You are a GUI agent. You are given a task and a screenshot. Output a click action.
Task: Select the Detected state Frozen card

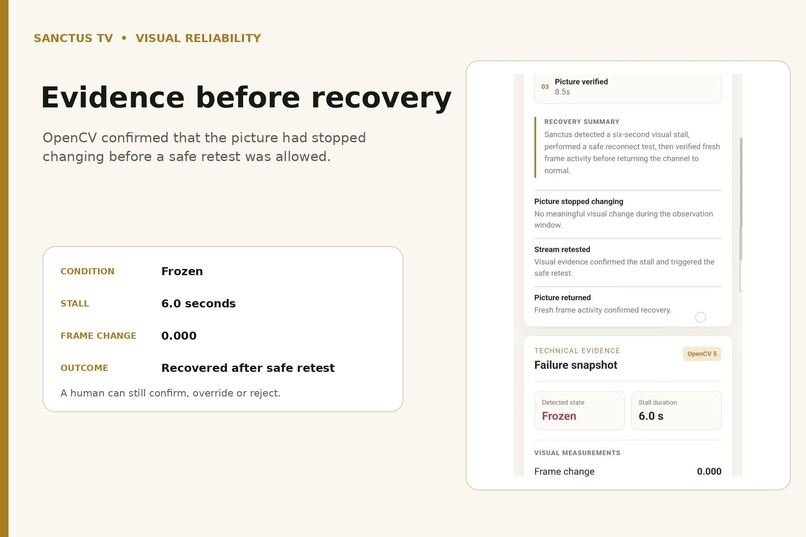pyautogui.click(x=579, y=411)
